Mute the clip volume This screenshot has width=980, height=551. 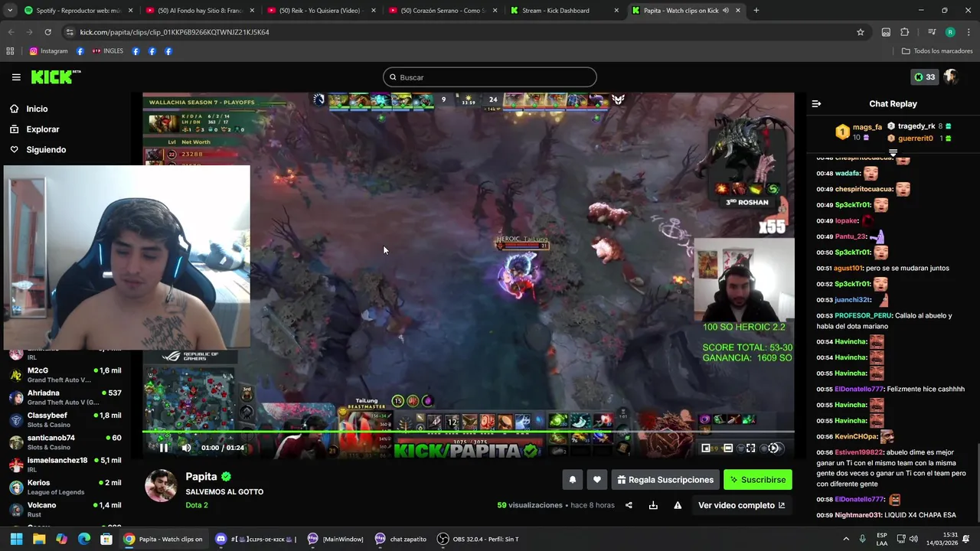(186, 448)
